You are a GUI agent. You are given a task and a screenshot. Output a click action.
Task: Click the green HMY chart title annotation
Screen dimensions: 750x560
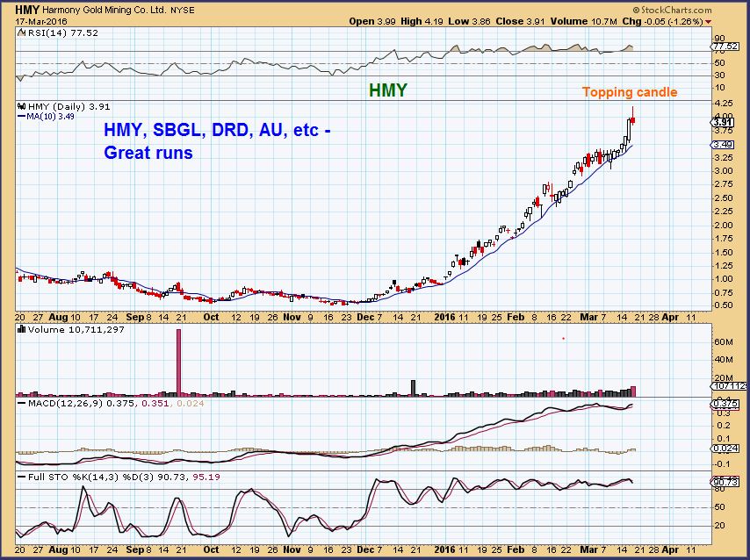click(388, 90)
